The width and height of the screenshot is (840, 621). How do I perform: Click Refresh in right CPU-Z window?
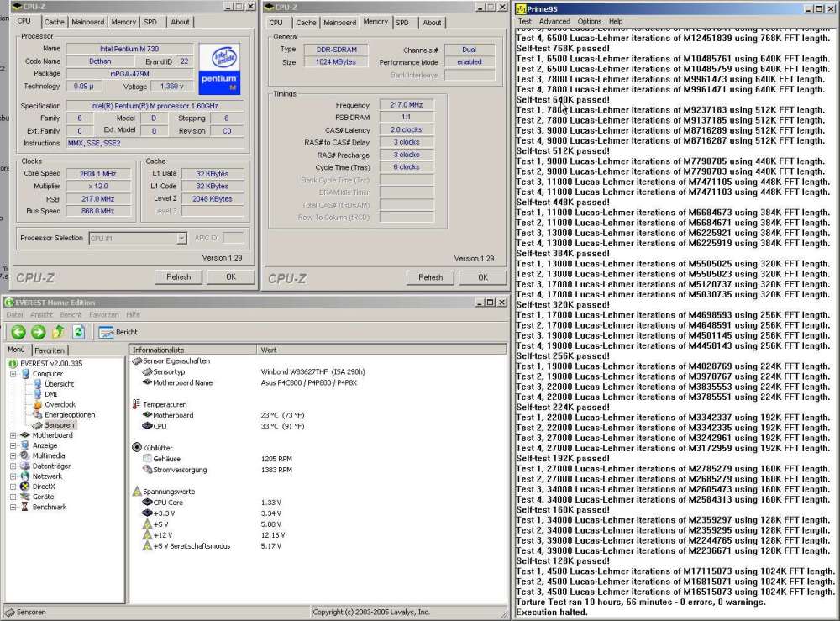(x=431, y=277)
